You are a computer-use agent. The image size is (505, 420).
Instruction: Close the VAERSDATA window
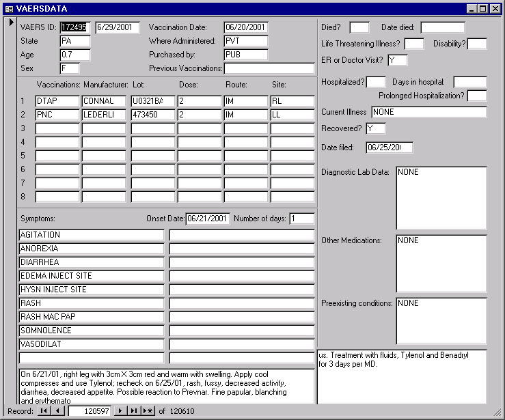[495, 9]
